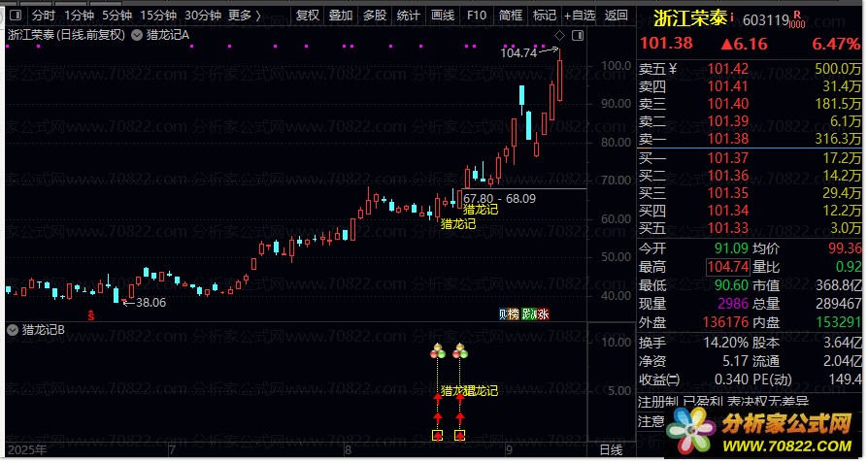Select the 15分钟 period
The width and height of the screenshot is (868, 462).
(158, 15)
